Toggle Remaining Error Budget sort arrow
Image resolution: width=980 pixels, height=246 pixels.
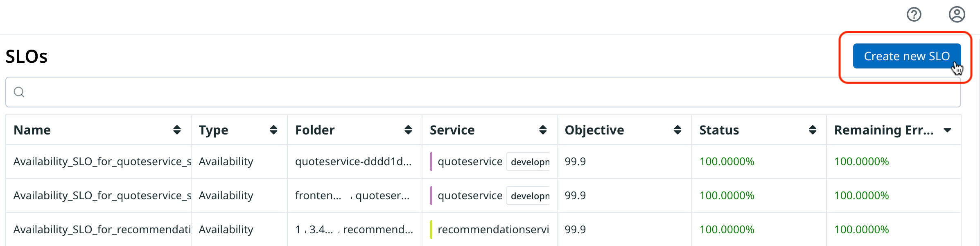click(947, 130)
